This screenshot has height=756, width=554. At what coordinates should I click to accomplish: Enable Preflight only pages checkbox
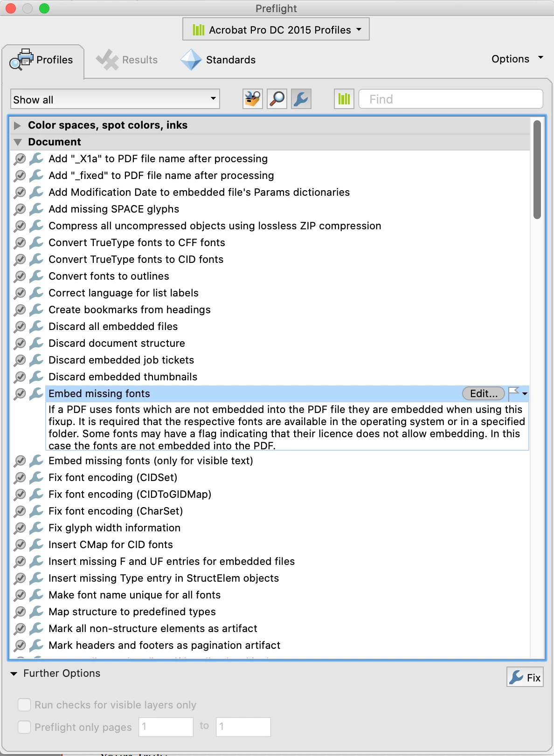24,727
